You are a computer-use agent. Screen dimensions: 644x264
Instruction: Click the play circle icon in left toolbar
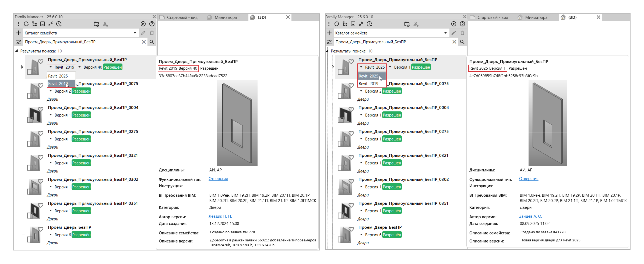[143, 24]
